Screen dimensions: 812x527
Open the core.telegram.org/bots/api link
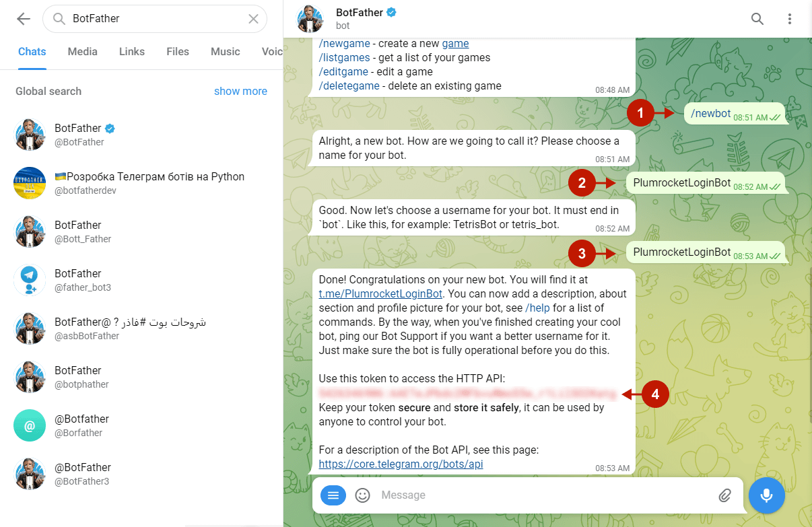click(x=401, y=464)
